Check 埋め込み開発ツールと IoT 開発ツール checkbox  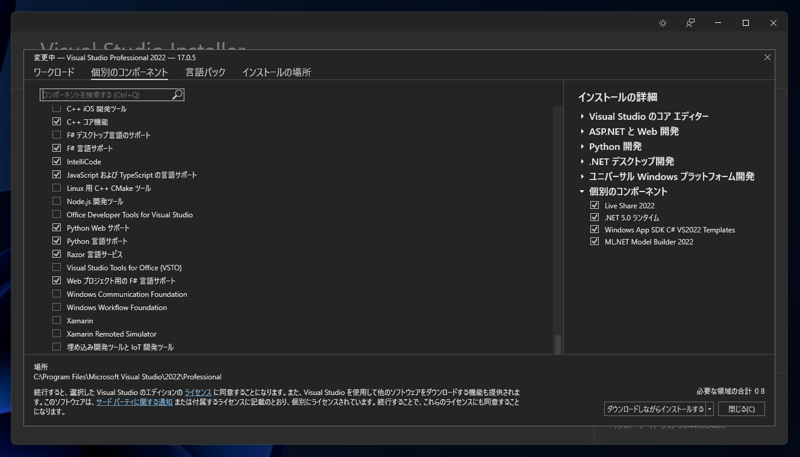pos(57,347)
